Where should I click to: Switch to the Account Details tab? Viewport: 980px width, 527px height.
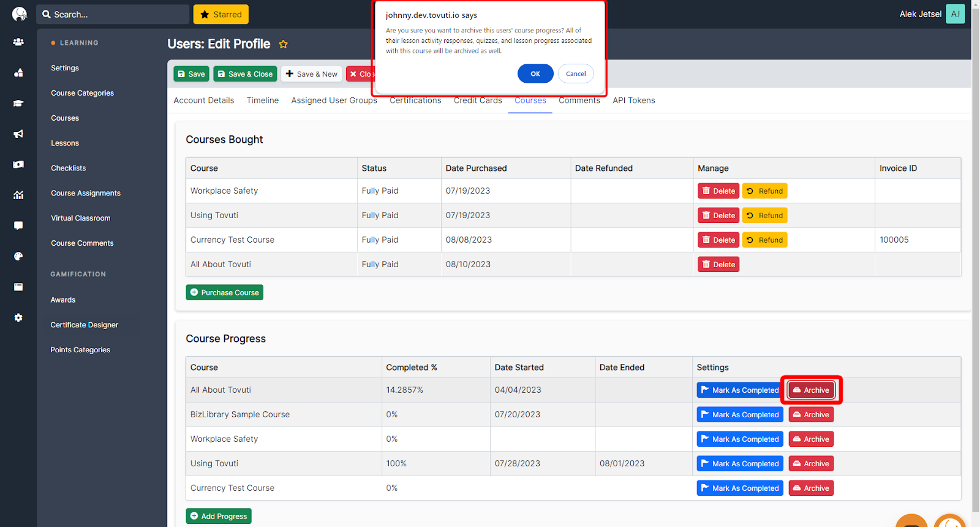coord(203,100)
